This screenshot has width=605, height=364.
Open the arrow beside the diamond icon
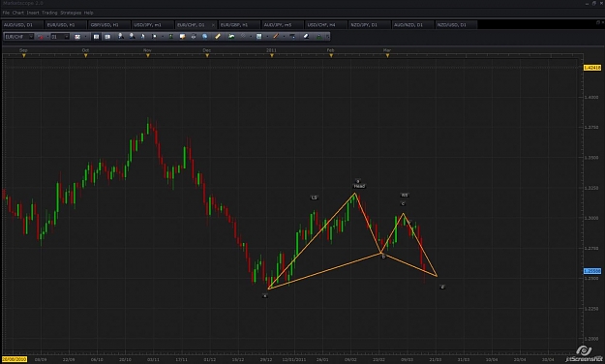(251, 37)
